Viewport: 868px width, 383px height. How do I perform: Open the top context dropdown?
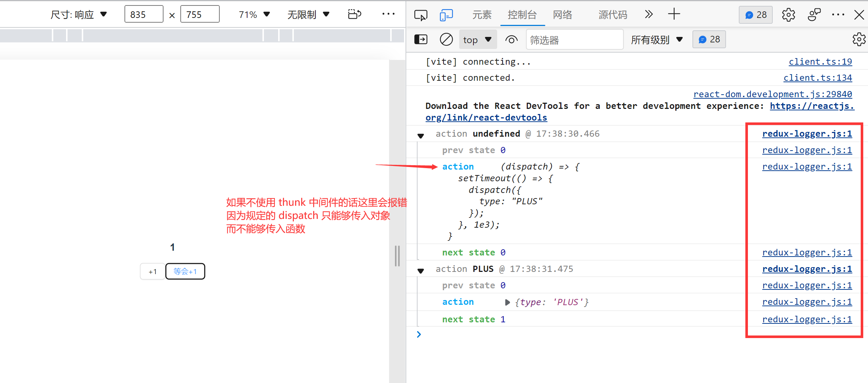[477, 39]
